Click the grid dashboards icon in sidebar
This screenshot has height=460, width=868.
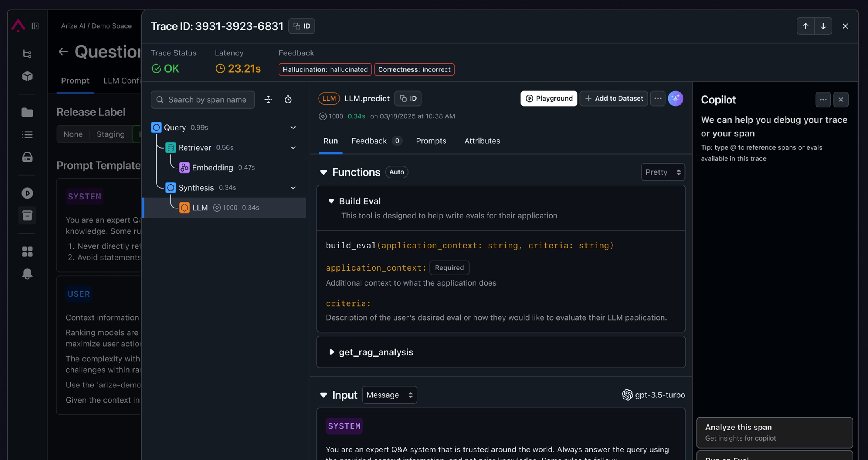(x=27, y=252)
